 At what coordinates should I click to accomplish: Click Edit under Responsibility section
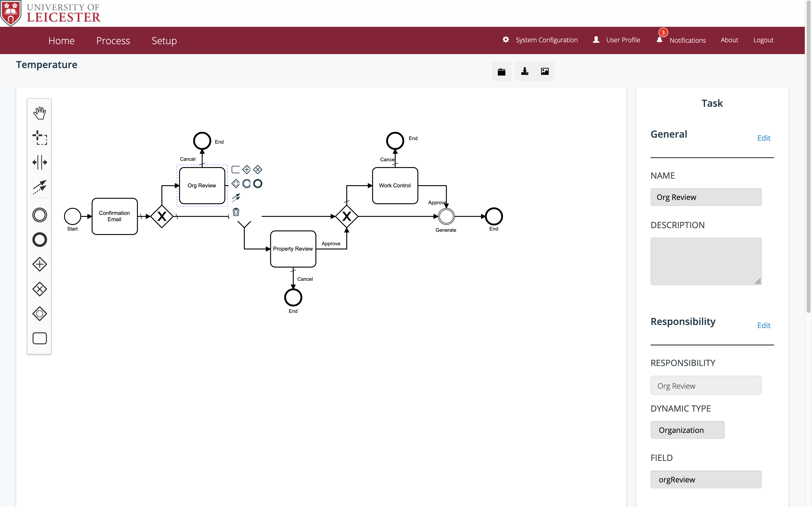(764, 325)
